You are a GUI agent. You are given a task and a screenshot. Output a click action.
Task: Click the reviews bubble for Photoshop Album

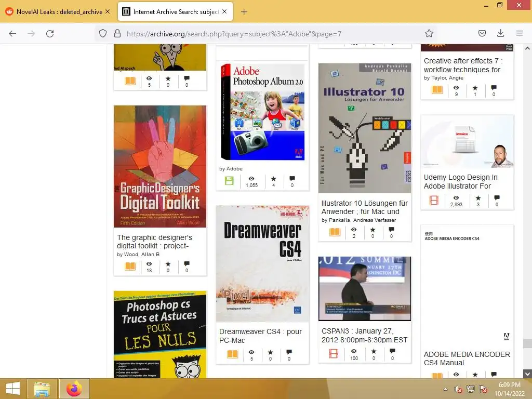292,179
